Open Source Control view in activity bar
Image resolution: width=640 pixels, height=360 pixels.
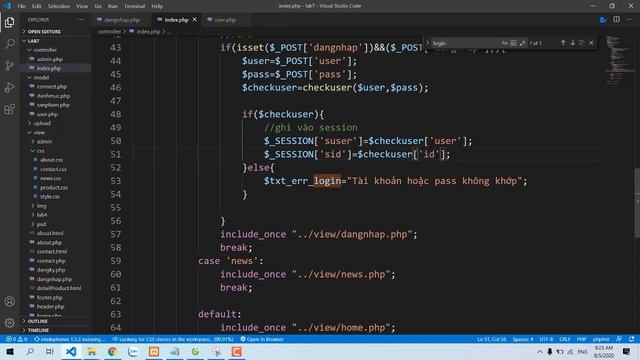point(9,65)
